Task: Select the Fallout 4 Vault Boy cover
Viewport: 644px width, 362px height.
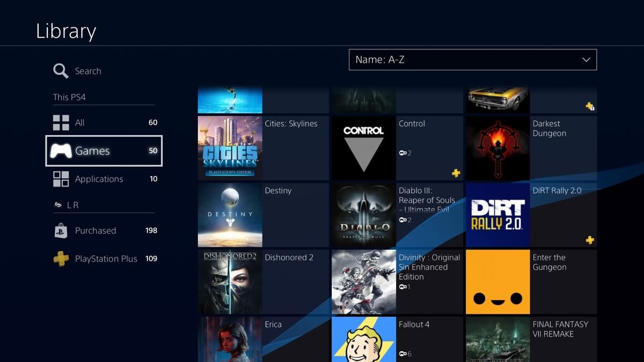Action: pyautogui.click(x=364, y=339)
